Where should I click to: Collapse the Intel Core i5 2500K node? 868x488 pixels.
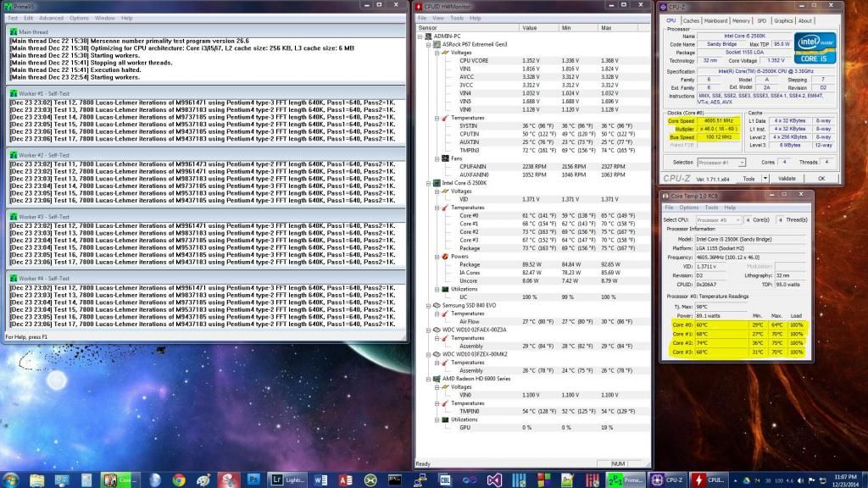(x=428, y=183)
